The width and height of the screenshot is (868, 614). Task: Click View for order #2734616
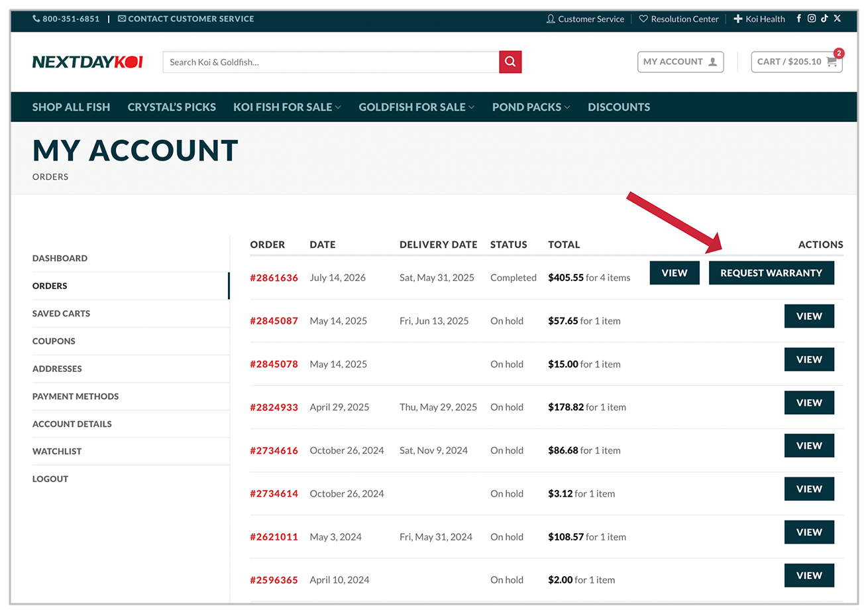tap(809, 446)
